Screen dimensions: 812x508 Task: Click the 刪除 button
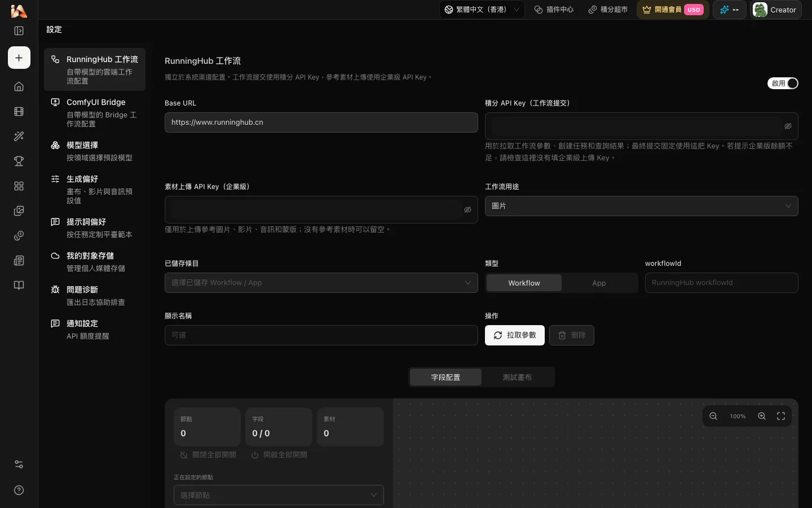click(572, 335)
